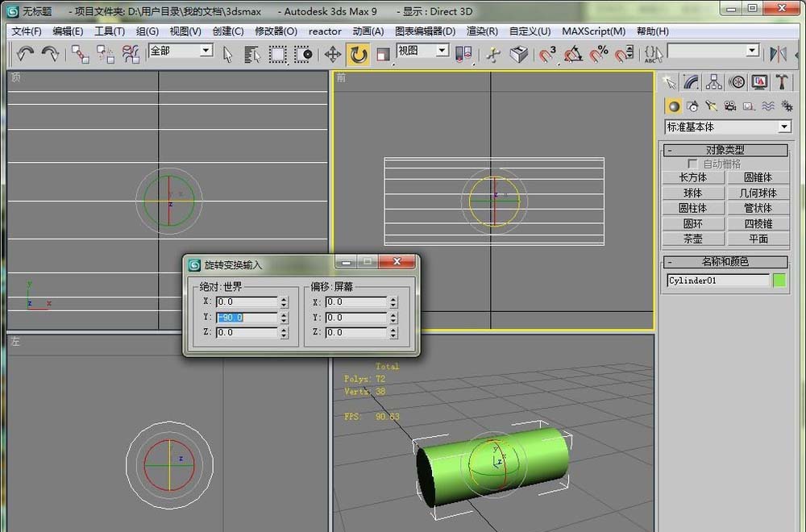Image resolution: width=806 pixels, height=532 pixels.
Task: Click the 球体 button
Action: [693, 193]
